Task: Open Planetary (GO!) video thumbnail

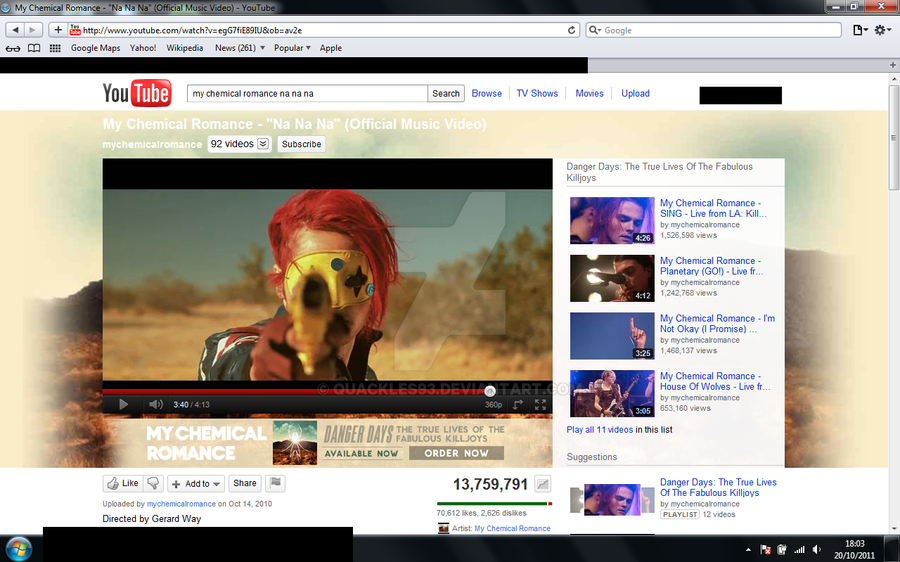Action: [612, 278]
